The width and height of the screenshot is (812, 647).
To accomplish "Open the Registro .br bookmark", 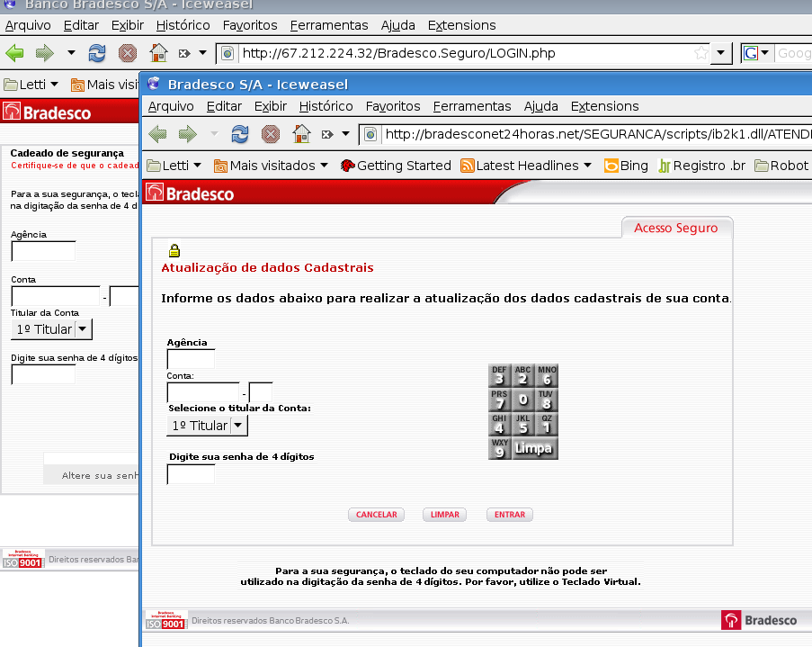I will (701, 166).
